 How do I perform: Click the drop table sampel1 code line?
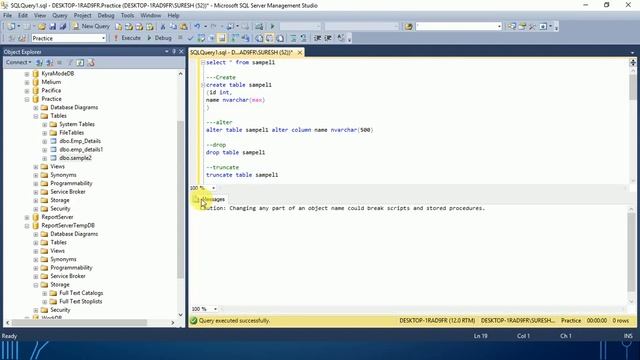point(236,152)
